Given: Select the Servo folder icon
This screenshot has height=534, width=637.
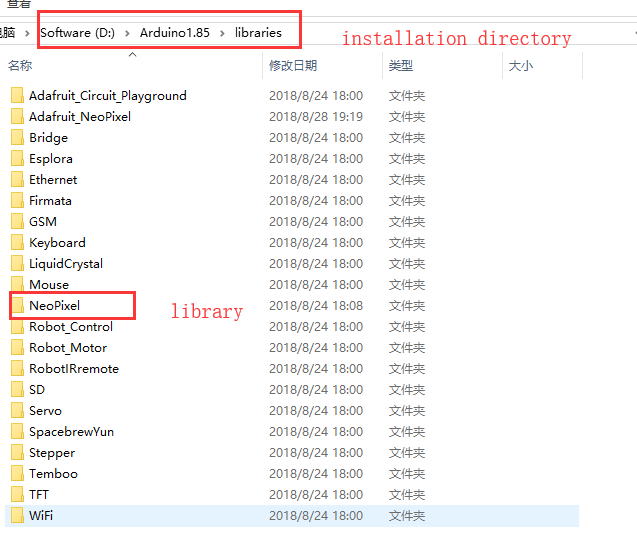Looking at the screenshot, I should [17, 411].
